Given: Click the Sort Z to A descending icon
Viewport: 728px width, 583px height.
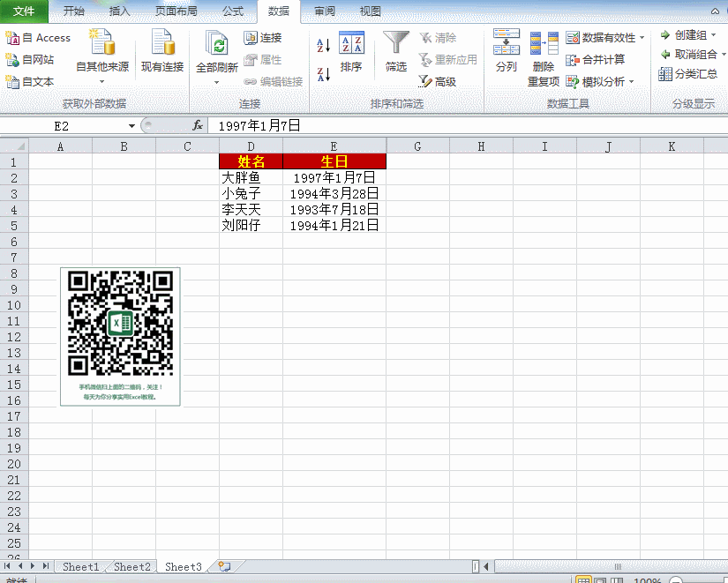Looking at the screenshot, I should [323, 74].
